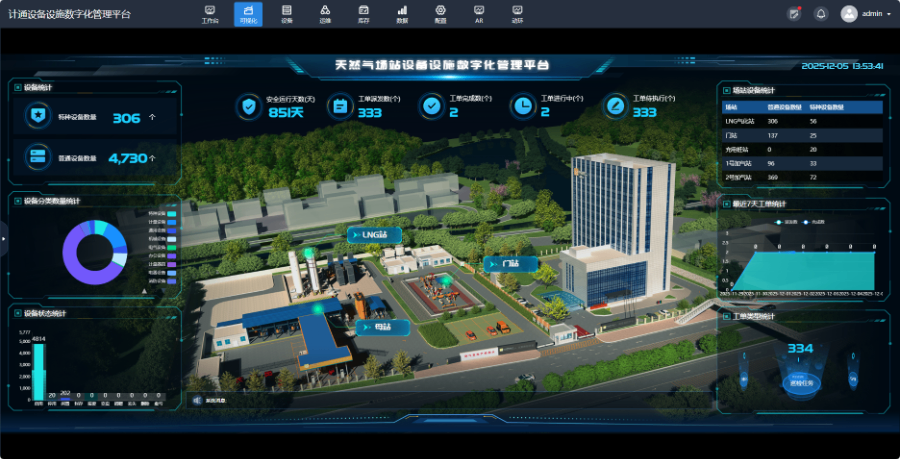
Task: Click the tallest cyan bar in 设备状态统计
Action: (x=40, y=372)
